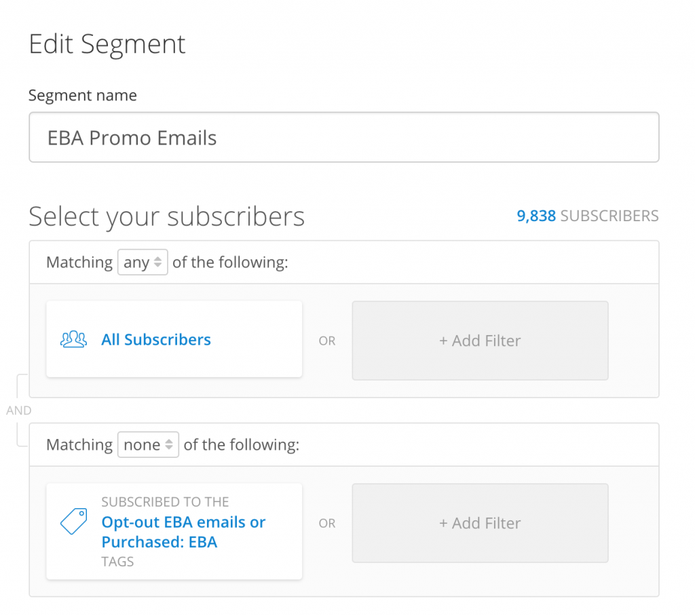Click the Segment name label

(82, 95)
